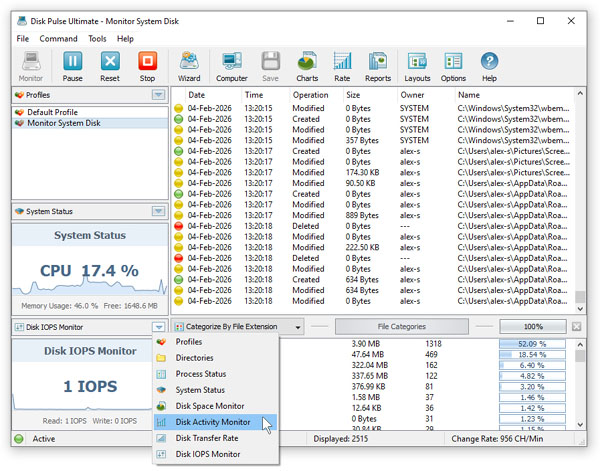The image size is (600, 471).
Task: Select Disk IOPS Monitor menu entry
Action: [216, 454]
